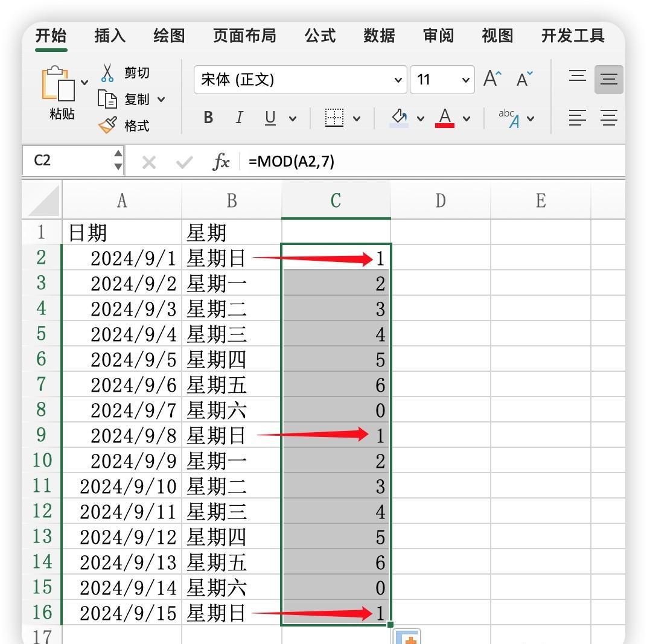Click the select-all corner triangle
647x644 pixels.
(x=42, y=200)
